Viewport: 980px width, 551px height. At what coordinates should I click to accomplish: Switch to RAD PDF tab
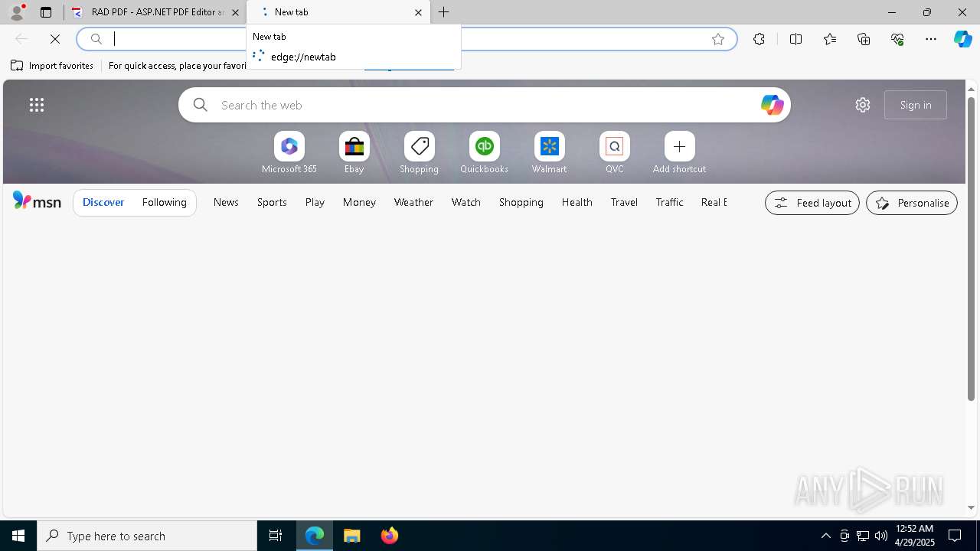point(156,12)
